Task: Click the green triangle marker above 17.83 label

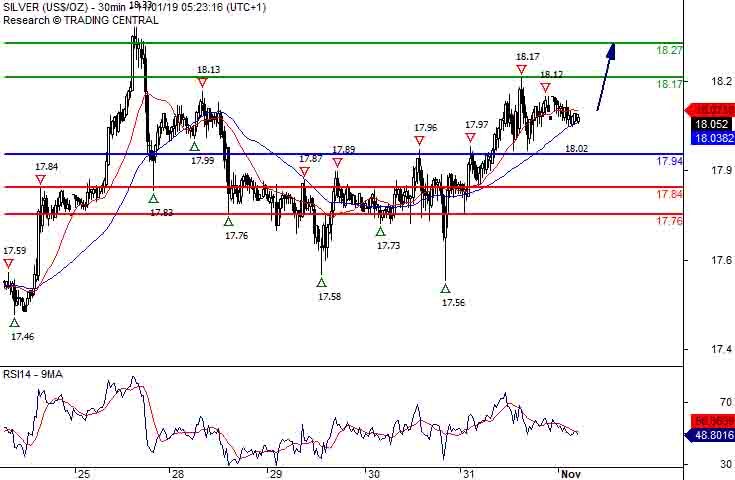Action: point(154,198)
